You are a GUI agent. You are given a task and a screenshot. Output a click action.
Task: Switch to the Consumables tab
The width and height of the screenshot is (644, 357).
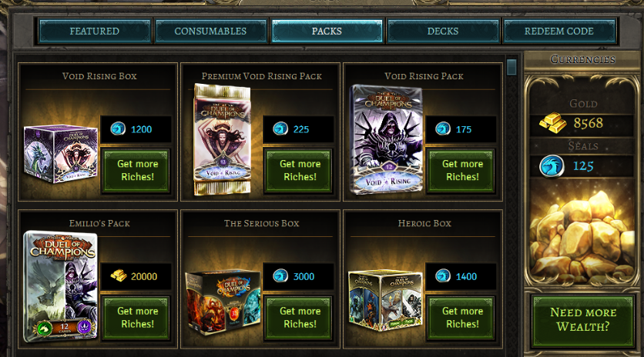tap(211, 31)
